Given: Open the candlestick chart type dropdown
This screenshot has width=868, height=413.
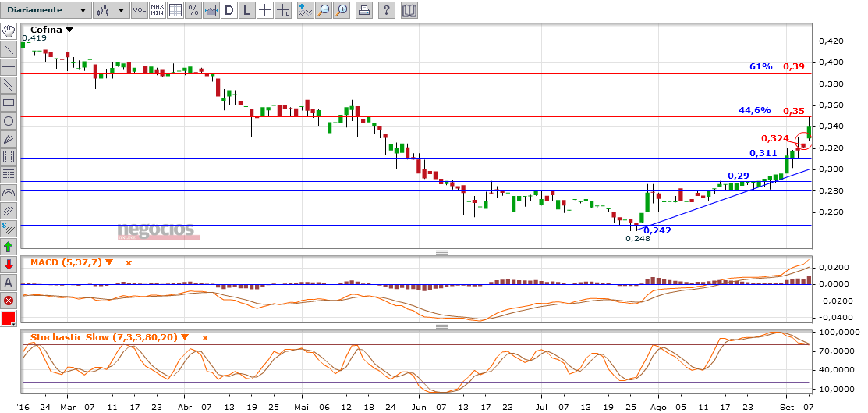Looking at the screenshot, I should 109,10.
